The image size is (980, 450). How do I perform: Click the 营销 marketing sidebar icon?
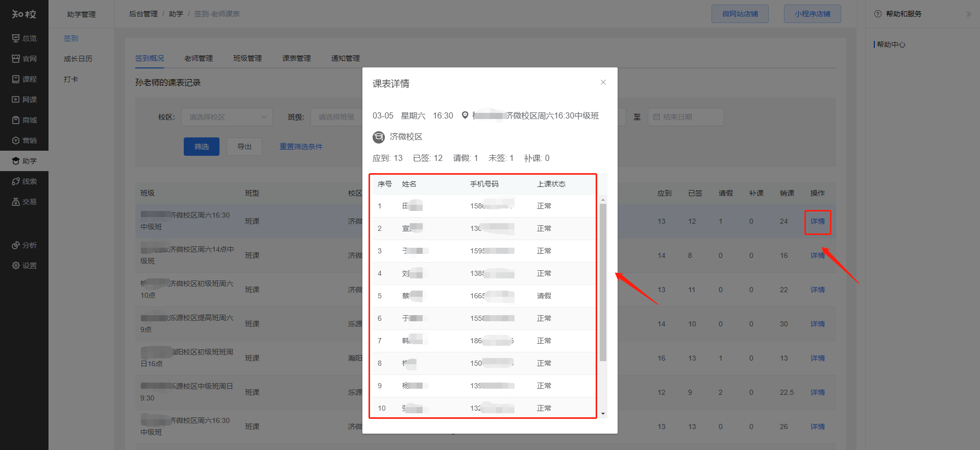coord(24,140)
